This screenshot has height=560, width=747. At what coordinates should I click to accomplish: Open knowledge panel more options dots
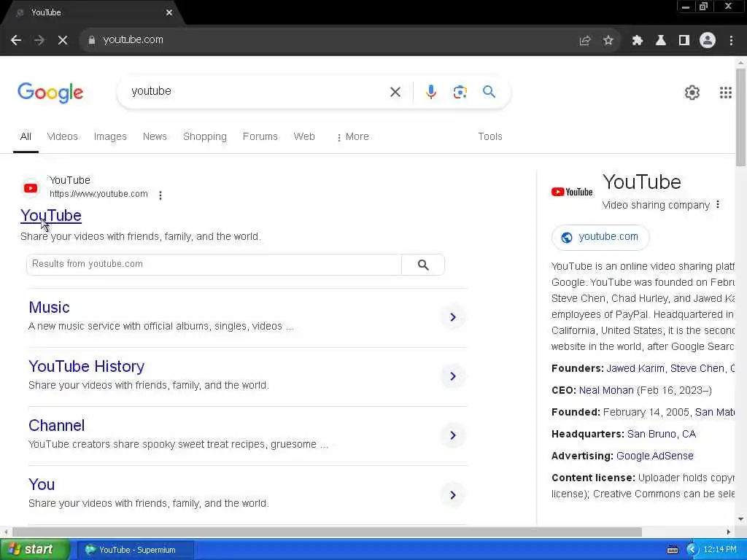click(718, 205)
